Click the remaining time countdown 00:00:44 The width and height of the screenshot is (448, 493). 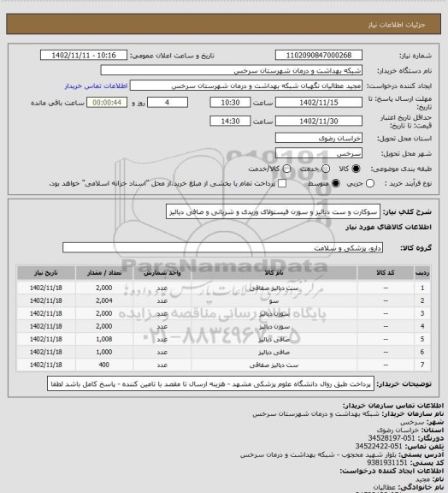(x=107, y=103)
